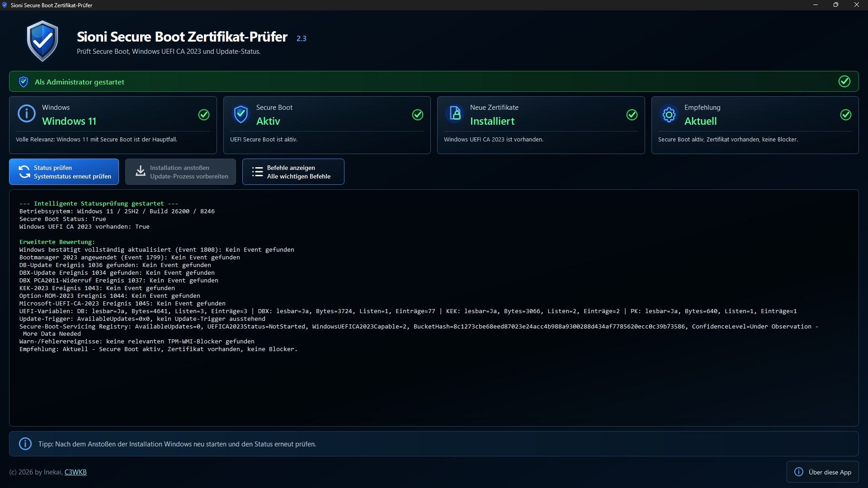Screen dimensions: 868x488
Task: Click the 'Aktuell' recommendation status value
Action: [x=701, y=121]
